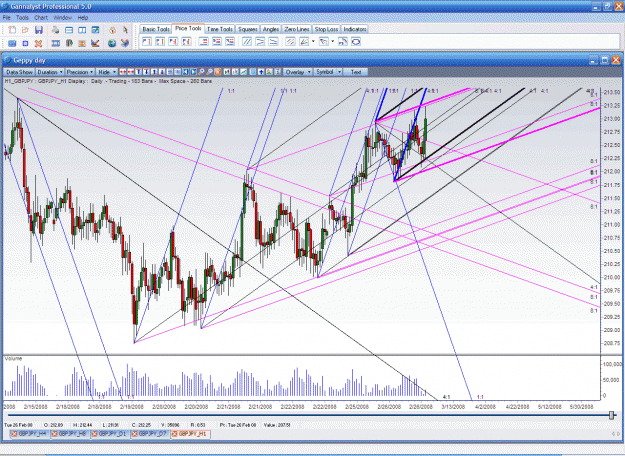The height and width of the screenshot is (456, 625).
Task: Click the 213.00 price on the scale
Action: 612,119
